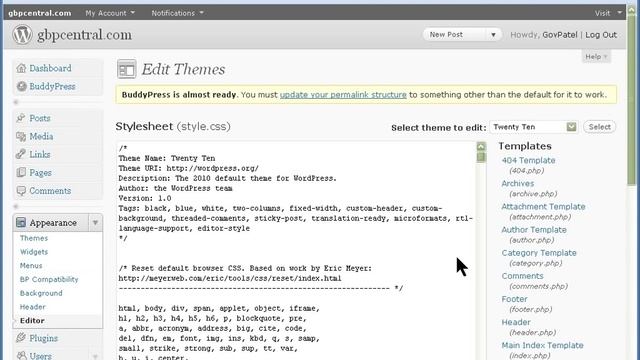
Task: Click the browser page vertical scrollbar
Action: [632, 102]
